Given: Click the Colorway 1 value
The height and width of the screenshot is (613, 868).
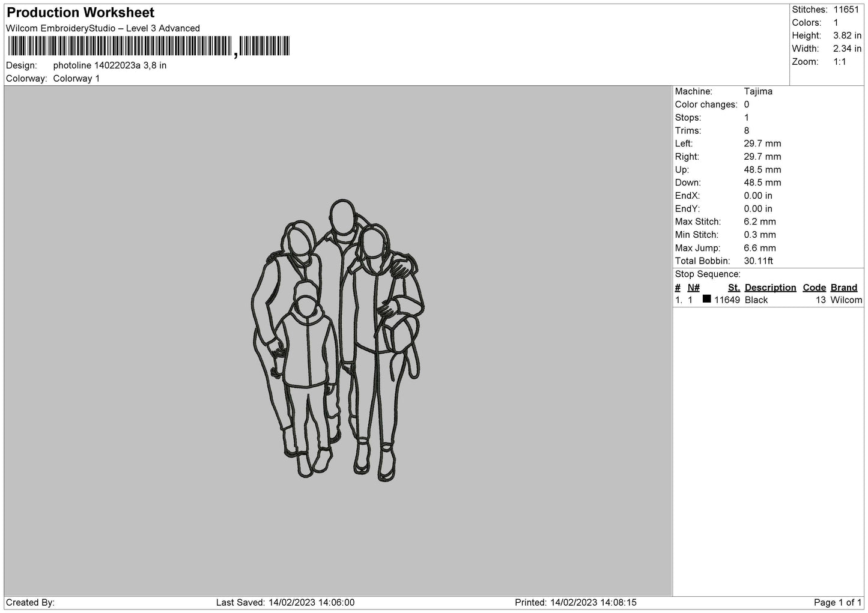Looking at the screenshot, I should [x=77, y=79].
